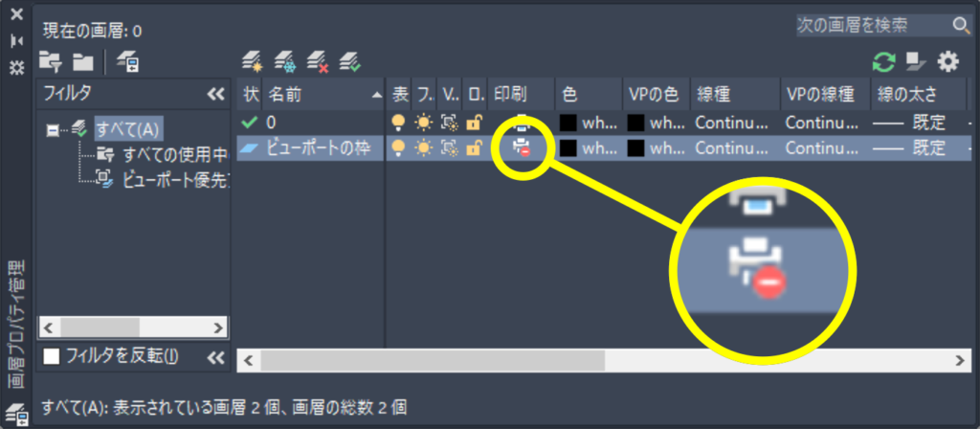Screen dimensions: 980x429
Task: Click the New Property Filter icon
Action: tap(50, 61)
